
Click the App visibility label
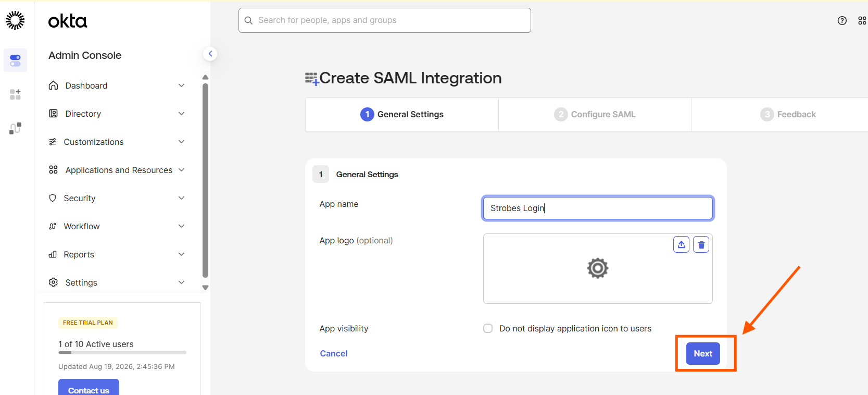point(344,328)
